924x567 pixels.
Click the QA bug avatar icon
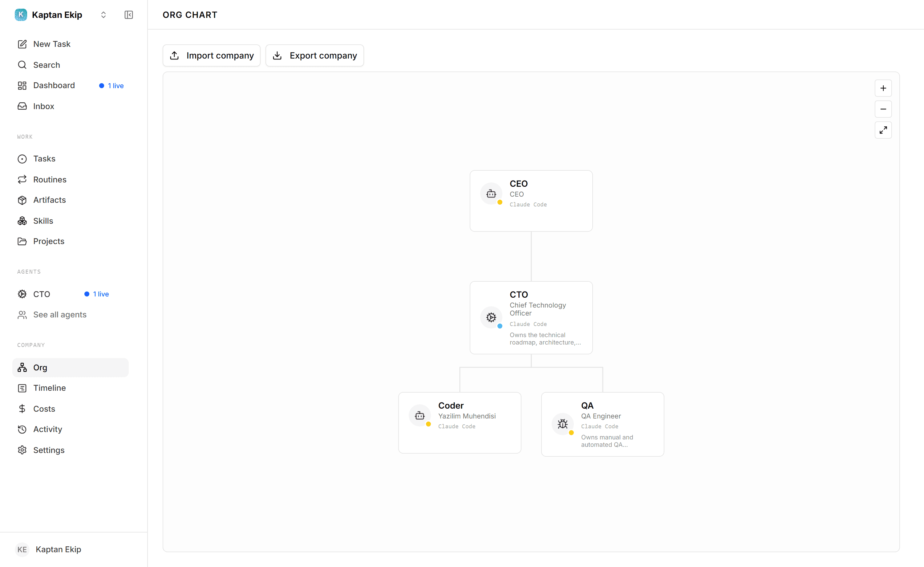(562, 424)
